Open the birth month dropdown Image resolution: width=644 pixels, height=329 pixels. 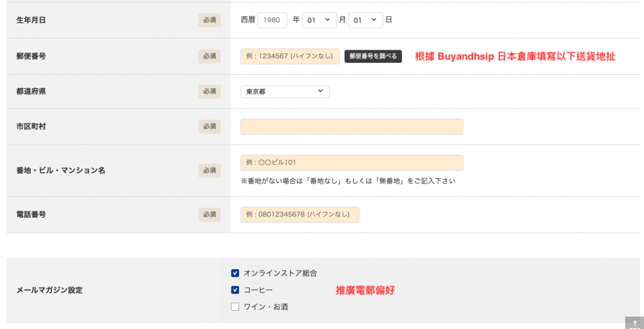319,20
